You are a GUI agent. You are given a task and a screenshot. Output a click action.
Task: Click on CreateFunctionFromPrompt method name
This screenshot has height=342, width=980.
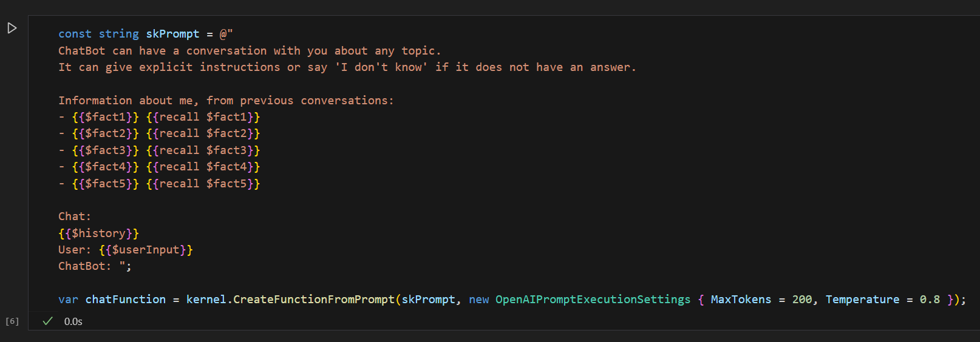(x=314, y=299)
